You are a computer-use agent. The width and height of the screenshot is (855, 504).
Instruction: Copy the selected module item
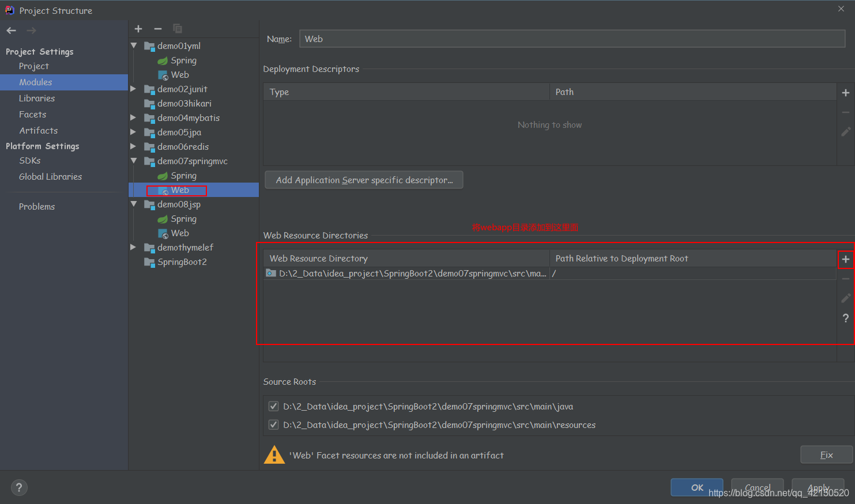pos(178,29)
